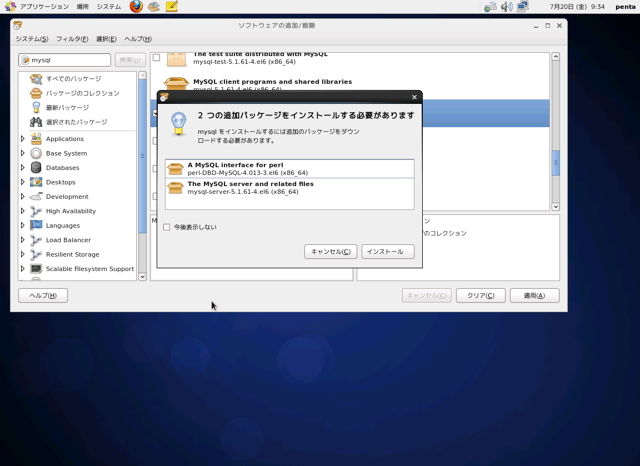Click the 適用(A) button
640x466 pixels.
click(535, 295)
